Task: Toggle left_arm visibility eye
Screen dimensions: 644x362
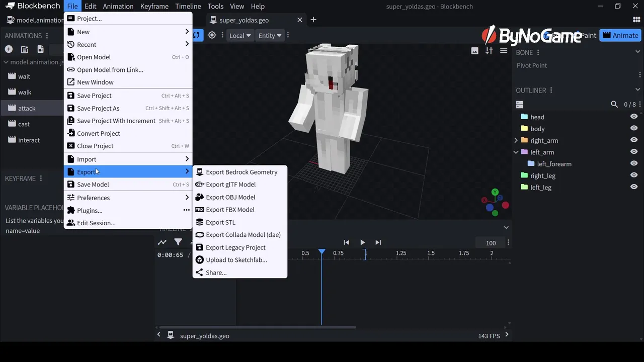Action: point(634,152)
